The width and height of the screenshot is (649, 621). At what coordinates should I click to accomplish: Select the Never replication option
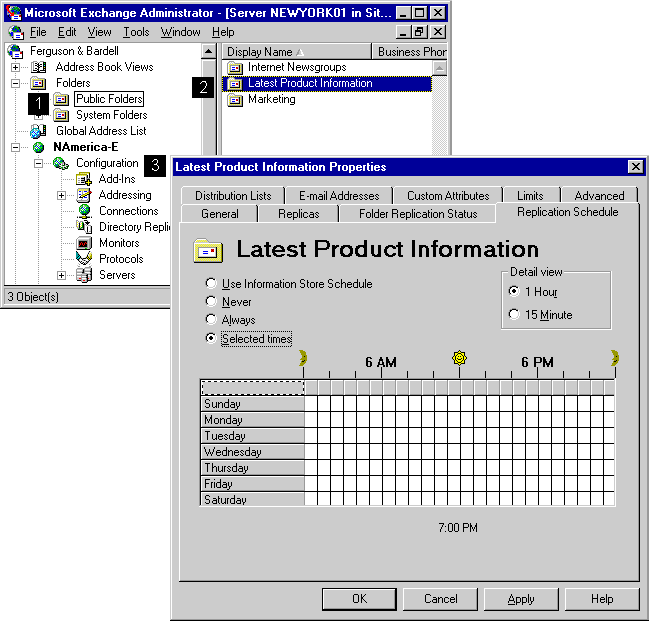(x=228, y=302)
